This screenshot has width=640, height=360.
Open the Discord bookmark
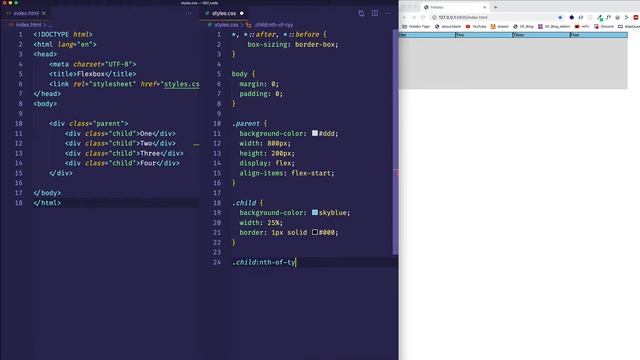click(604, 27)
